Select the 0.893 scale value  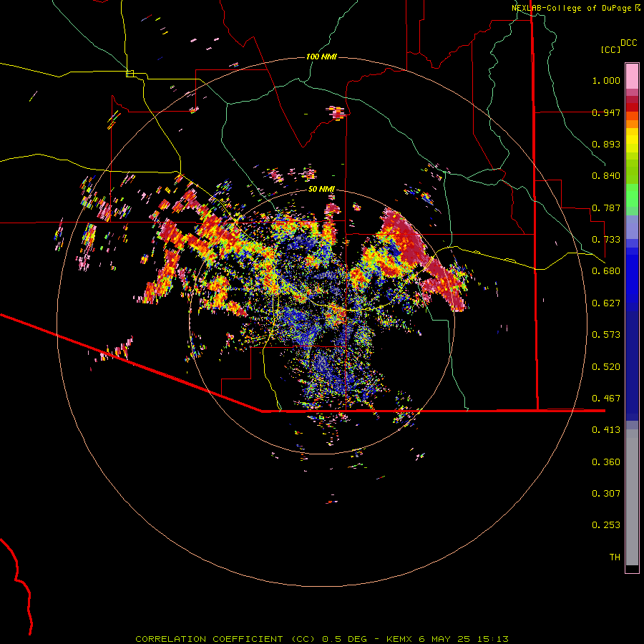coord(606,144)
